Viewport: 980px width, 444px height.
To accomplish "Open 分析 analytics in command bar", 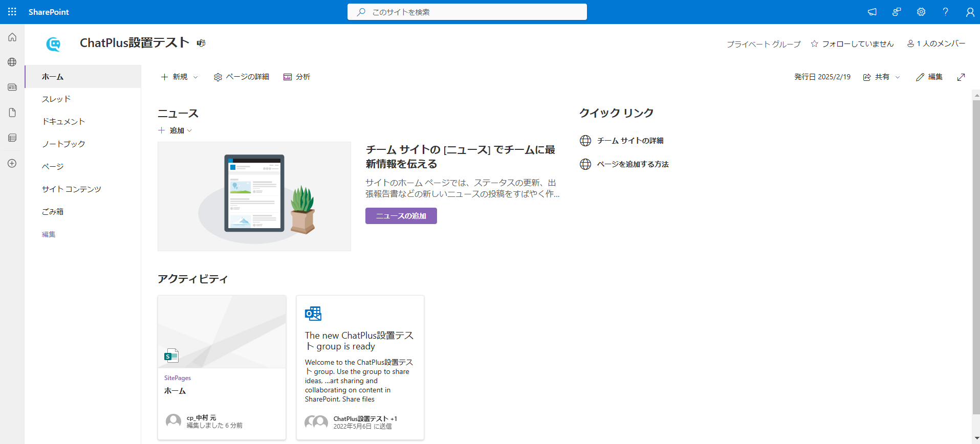I will tap(297, 77).
